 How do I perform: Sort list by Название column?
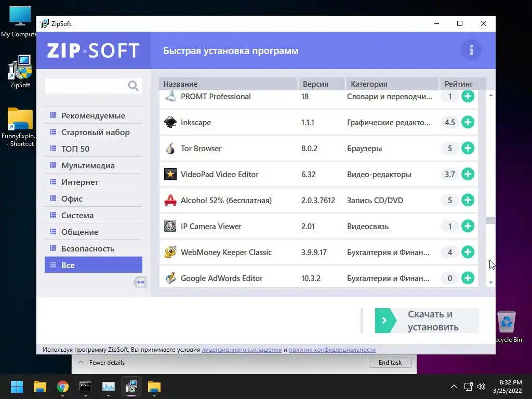[x=228, y=84]
